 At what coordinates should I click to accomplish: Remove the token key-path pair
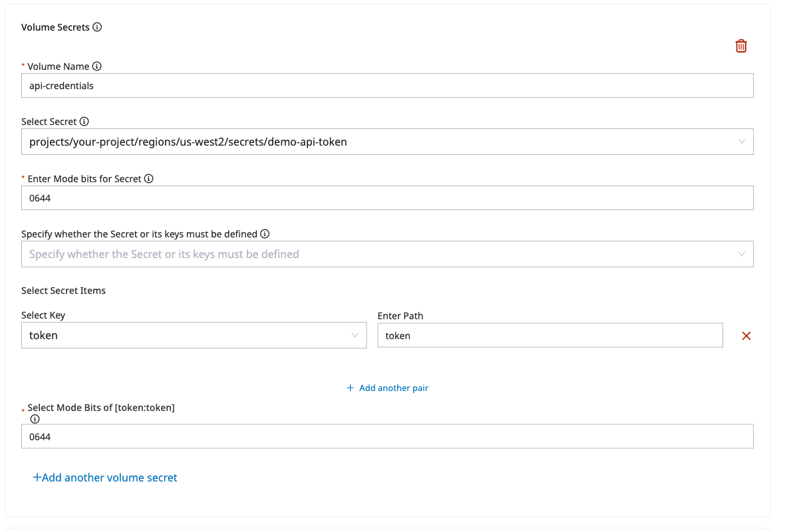tap(746, 336)
